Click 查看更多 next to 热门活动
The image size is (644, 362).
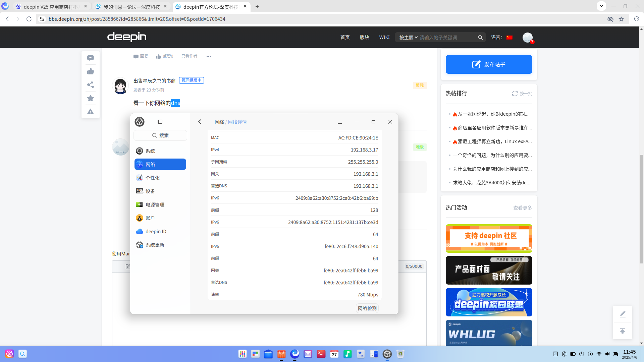(x=523, y=208)
